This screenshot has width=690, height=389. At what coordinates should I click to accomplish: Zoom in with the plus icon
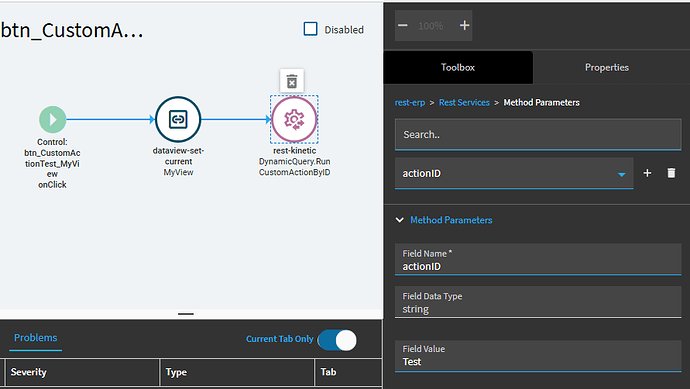pos(464,26)
